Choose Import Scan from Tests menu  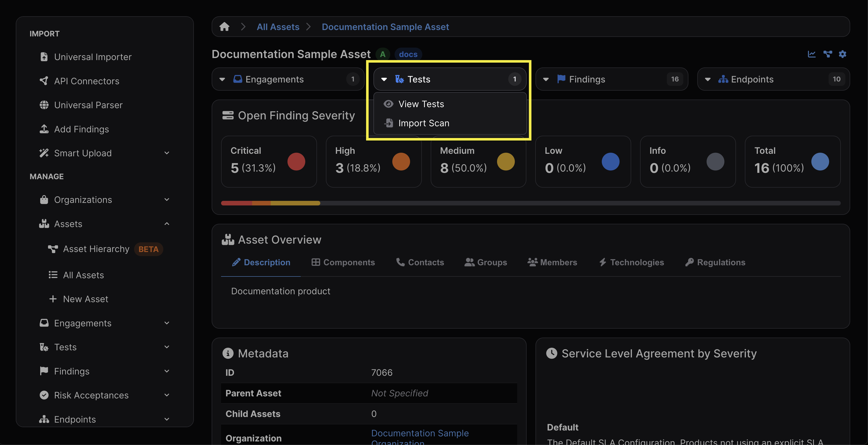tap(424, 123)
